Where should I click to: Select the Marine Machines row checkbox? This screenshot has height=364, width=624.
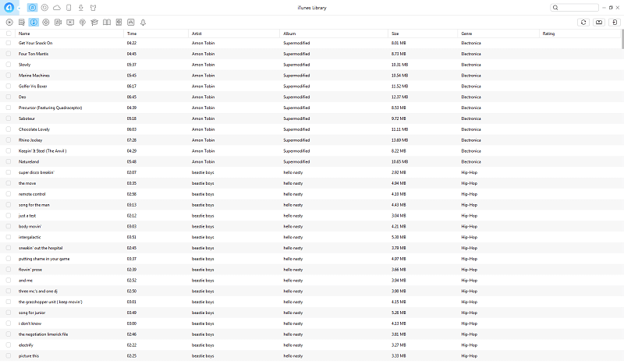(9, 75)
